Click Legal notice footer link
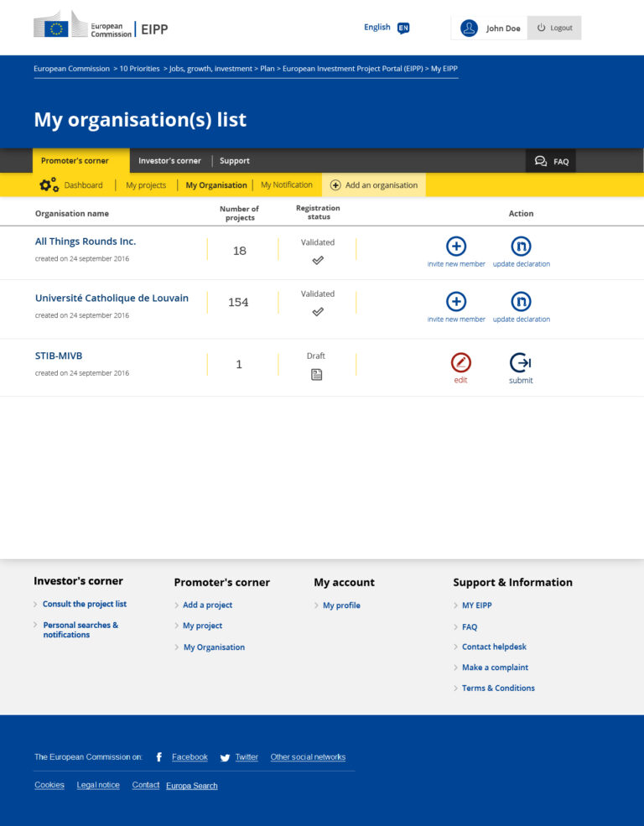644x826 pixels. pos(98,785)
